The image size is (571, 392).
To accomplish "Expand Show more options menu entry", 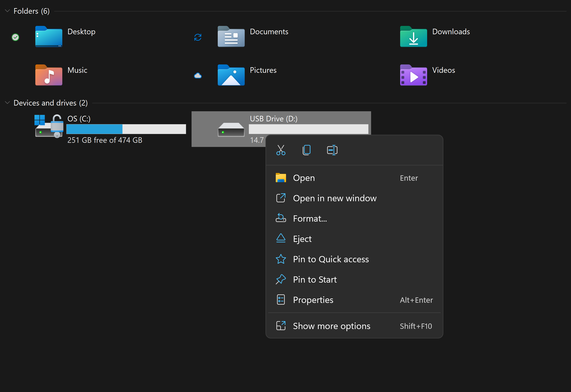I will click(x=355, y=326).
